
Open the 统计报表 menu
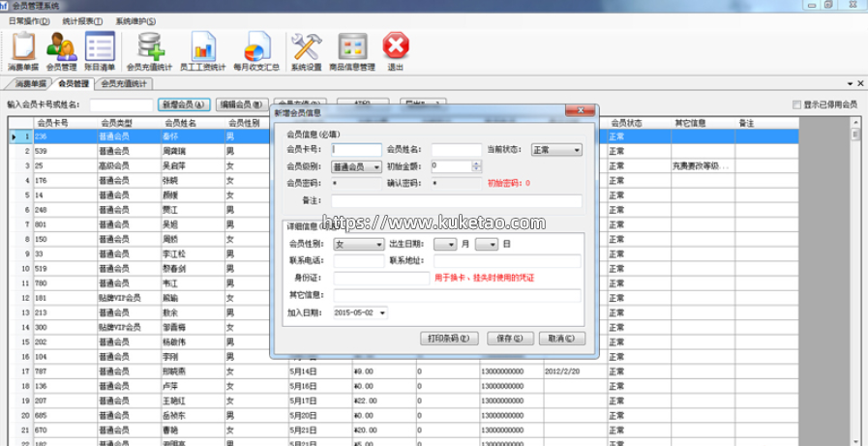point(82,21)
